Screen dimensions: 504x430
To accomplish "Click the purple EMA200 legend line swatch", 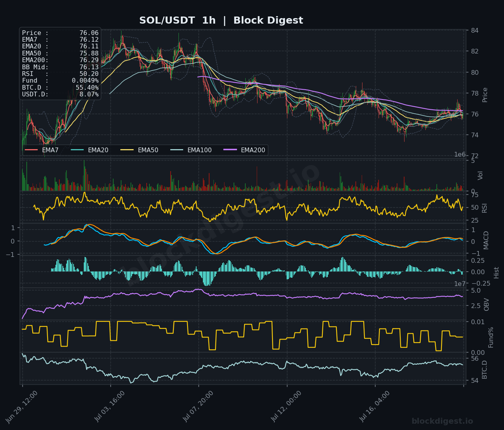I will pyautogui.click(x=230, y=150).
